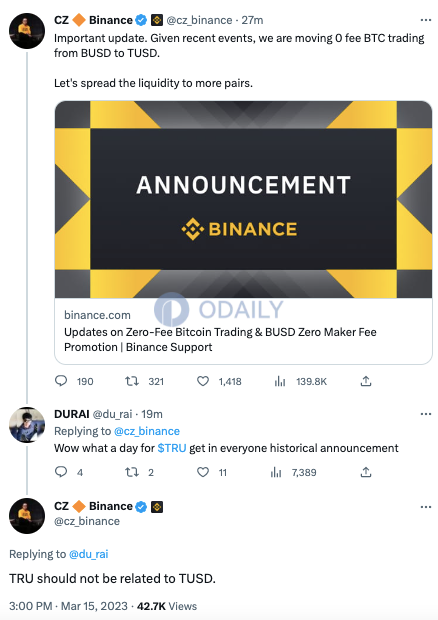Share CZ's main announcement tweet
The image size is (438, 620).
tap(366, 381)
